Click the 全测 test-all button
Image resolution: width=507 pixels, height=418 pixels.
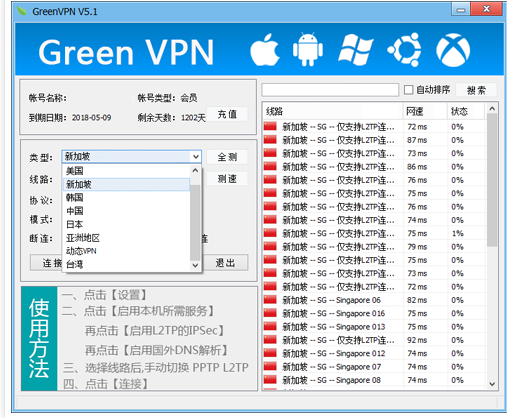point(227,157)
